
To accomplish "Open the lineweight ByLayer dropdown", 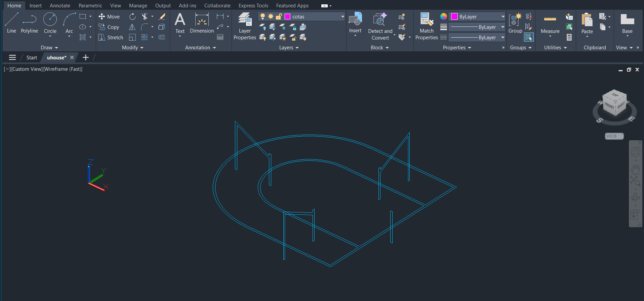I will point(502,27).
